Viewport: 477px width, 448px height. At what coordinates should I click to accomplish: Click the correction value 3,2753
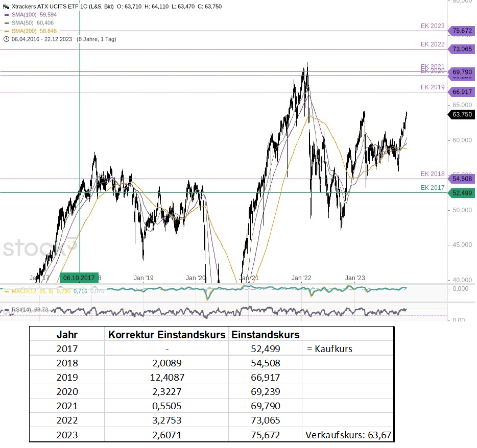[x=167, y=420]
